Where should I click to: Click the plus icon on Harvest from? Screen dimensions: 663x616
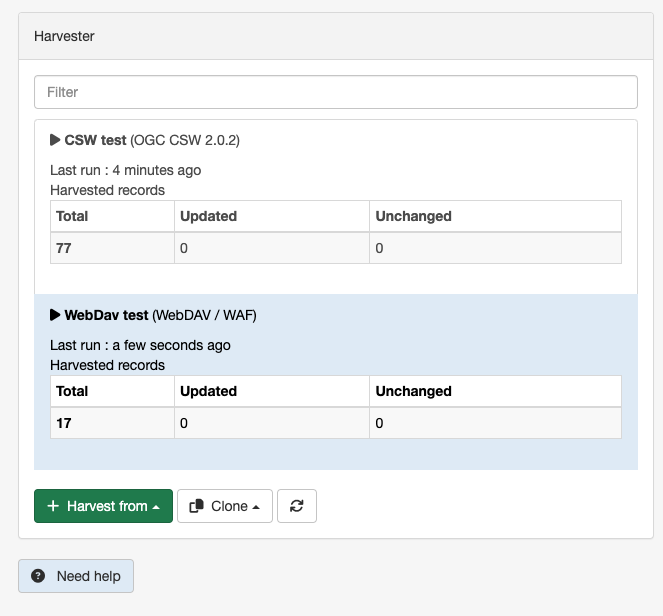point(53,506)
